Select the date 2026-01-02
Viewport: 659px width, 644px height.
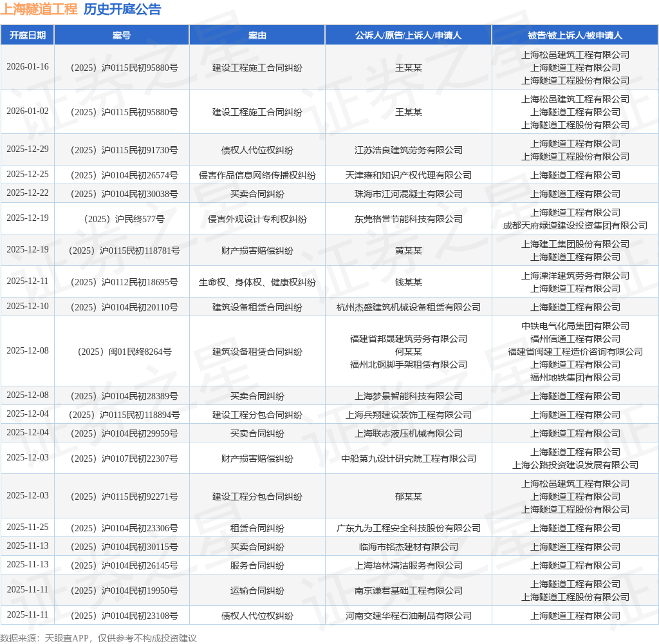coord(27,111)
